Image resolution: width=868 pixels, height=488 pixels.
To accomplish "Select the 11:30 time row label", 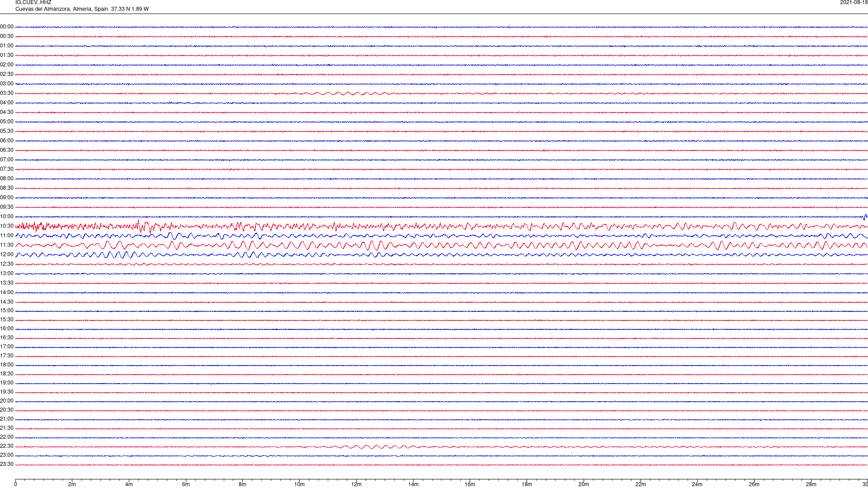I will (x=7, y=245).
